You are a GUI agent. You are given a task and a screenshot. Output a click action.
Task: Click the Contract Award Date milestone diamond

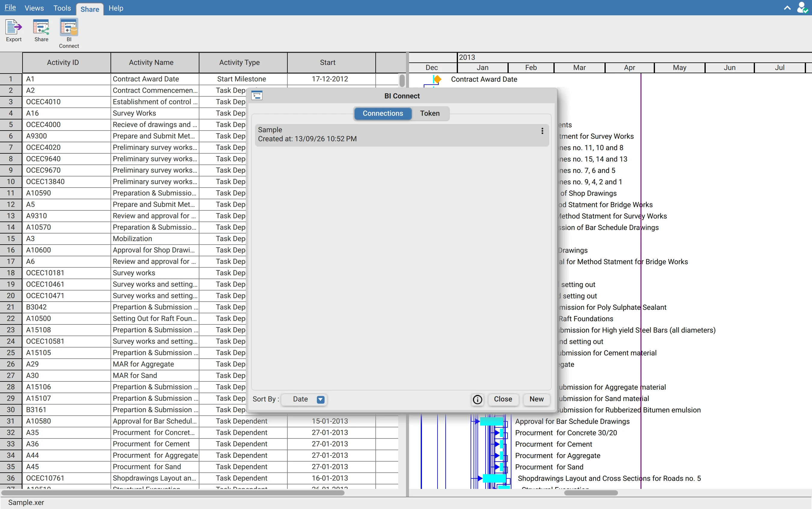437,79
